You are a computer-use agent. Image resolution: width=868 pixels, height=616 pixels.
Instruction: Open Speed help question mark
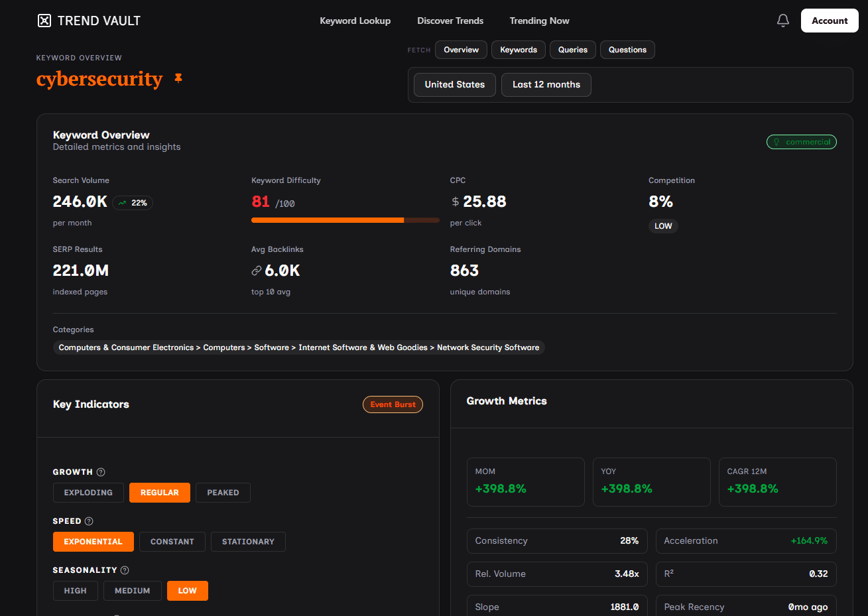(89, 521)
